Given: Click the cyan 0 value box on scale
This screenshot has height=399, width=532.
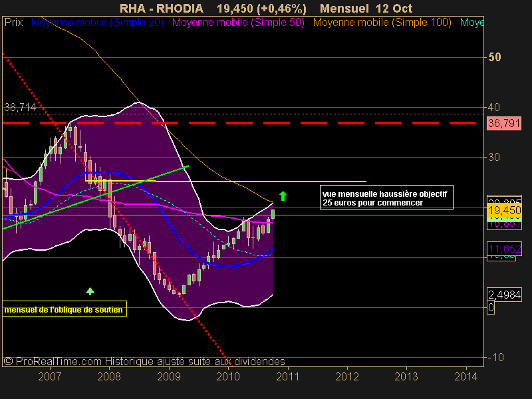Looking at the screenshot, I should pyautogui.click(x=491, y=308).
